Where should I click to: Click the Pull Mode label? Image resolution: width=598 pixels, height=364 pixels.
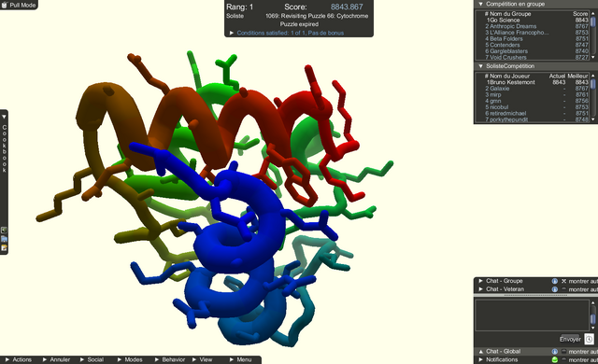22,5
